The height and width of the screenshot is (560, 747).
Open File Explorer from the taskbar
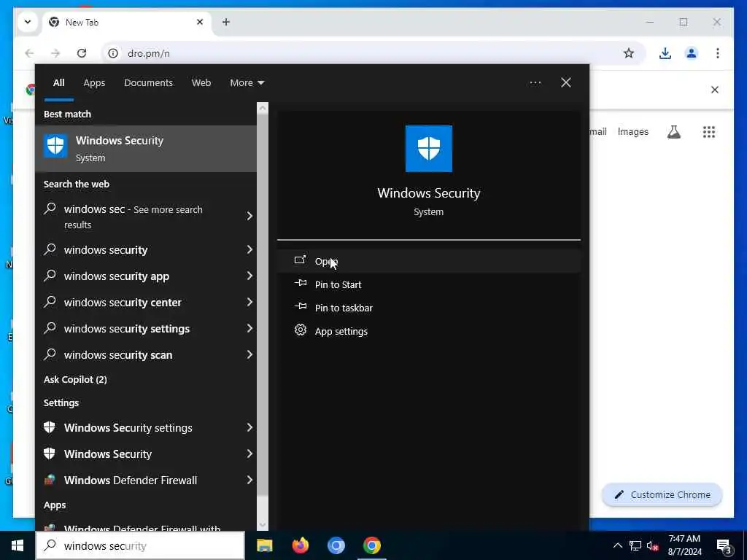point(264,545)
